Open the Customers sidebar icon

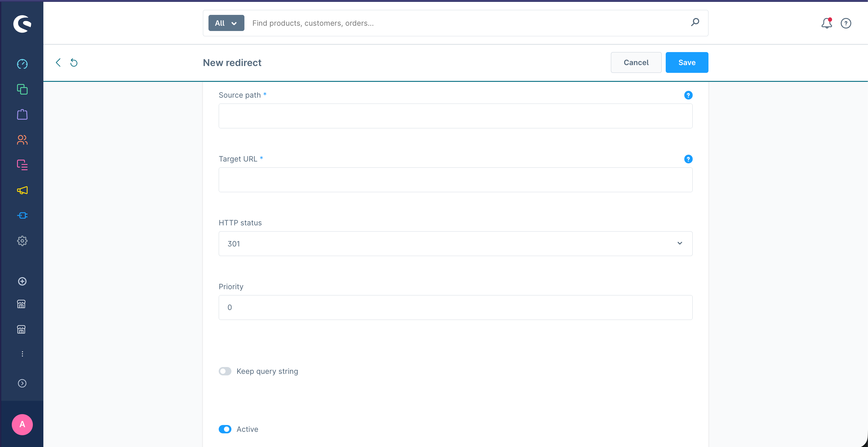[22, 139]
